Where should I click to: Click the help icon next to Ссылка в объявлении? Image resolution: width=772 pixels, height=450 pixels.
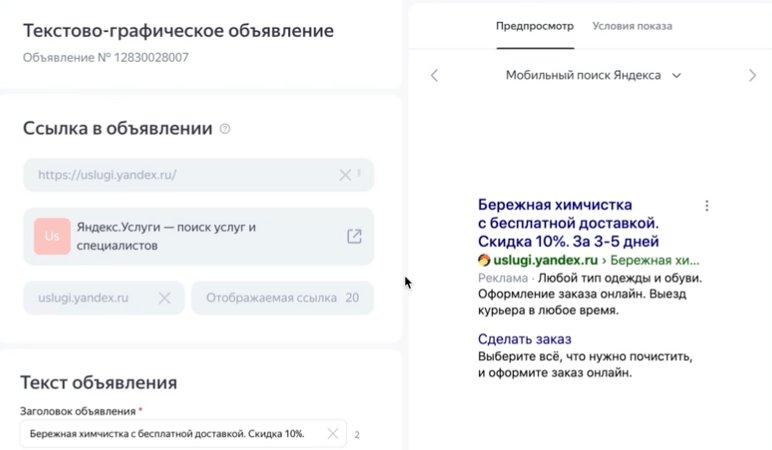pos(225,129)
